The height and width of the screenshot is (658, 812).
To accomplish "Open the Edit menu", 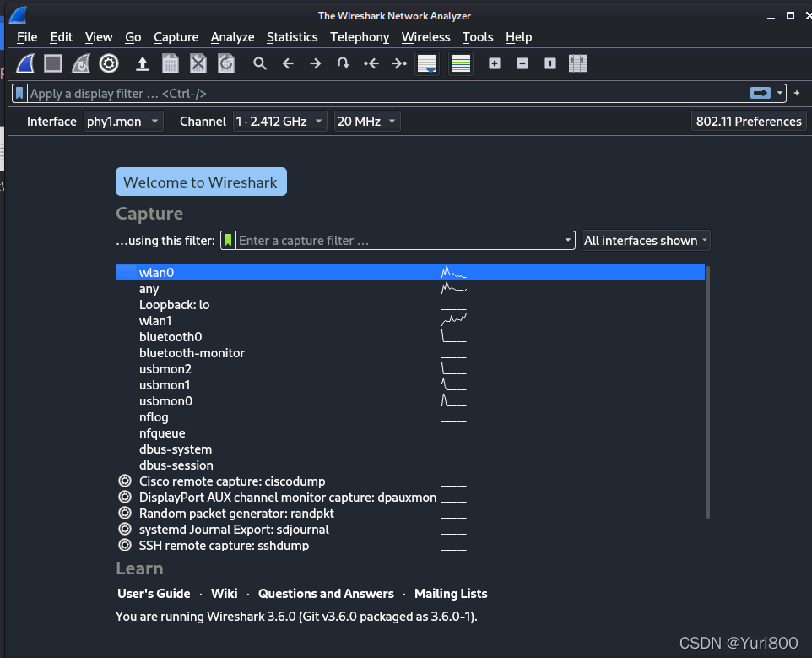I will tap(61, 37).
